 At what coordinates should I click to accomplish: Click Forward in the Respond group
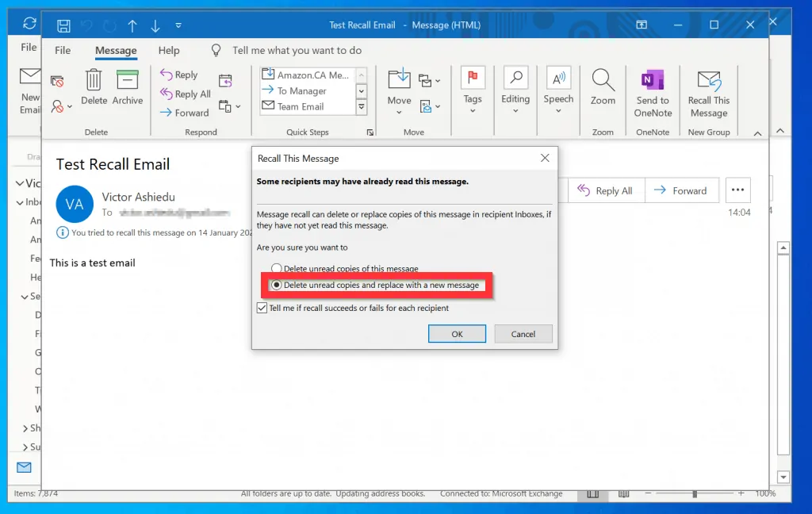coord(184,113)
